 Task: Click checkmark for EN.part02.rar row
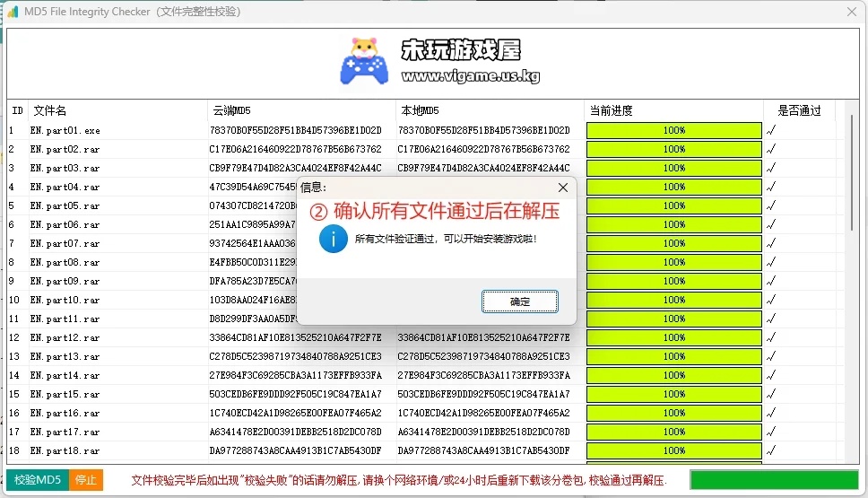pyautogui.click(x=771, y=149)
